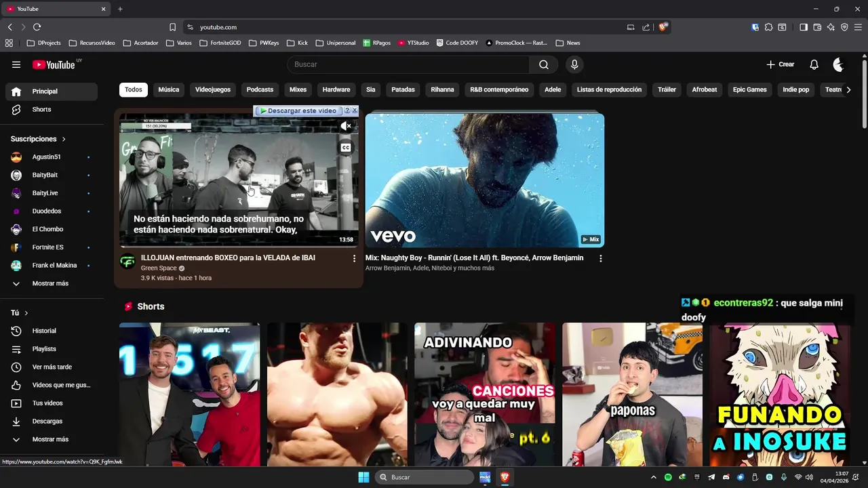Click the YouTube search field
The width and height of the screenshot is (868, 488).
click(408, 64)
